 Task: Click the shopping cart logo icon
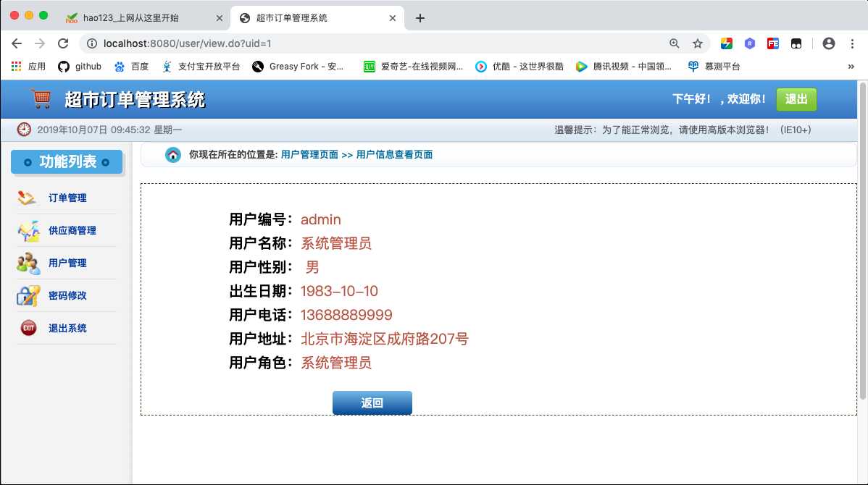40,98
